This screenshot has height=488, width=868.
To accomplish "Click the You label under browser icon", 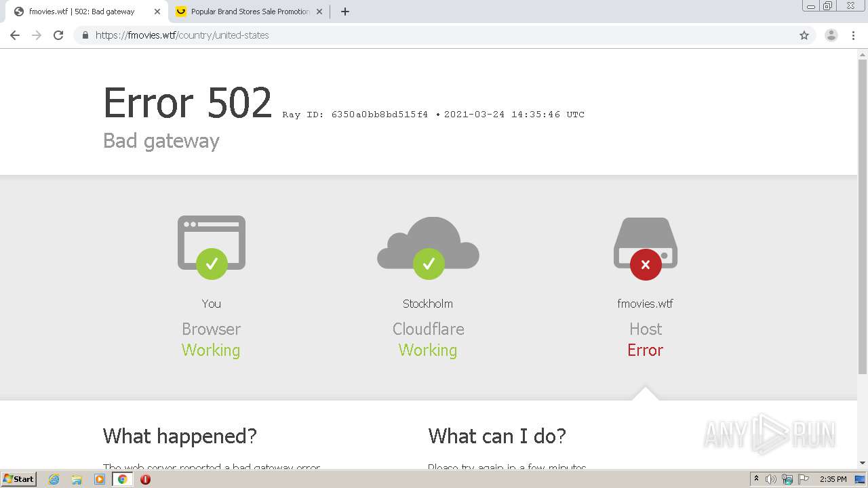I will coord(211,304).
